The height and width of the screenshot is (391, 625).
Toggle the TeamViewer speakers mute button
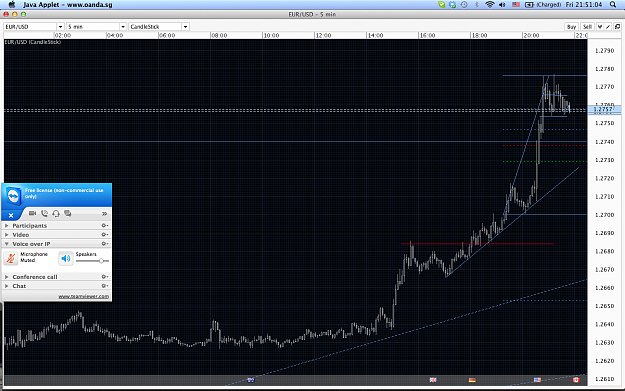pos(66,258)
